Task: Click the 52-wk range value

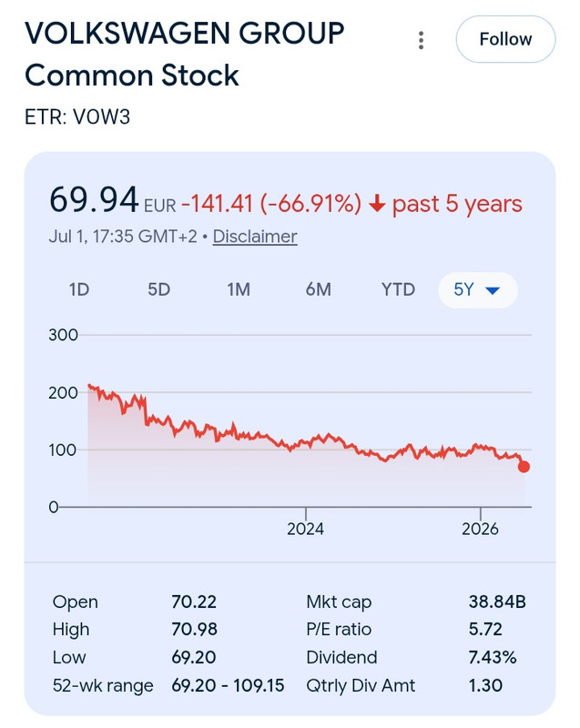Action: 228,685
